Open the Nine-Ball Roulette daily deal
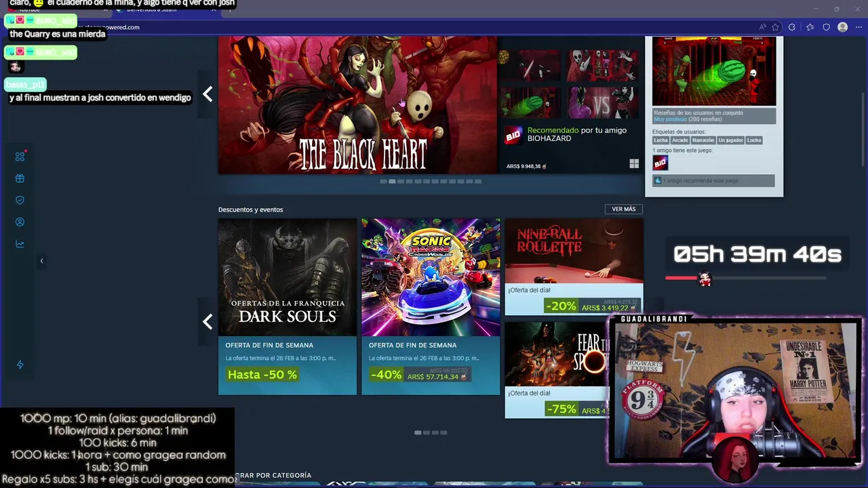The width and height of the screenshot is (868, 488). pos(574,267)
